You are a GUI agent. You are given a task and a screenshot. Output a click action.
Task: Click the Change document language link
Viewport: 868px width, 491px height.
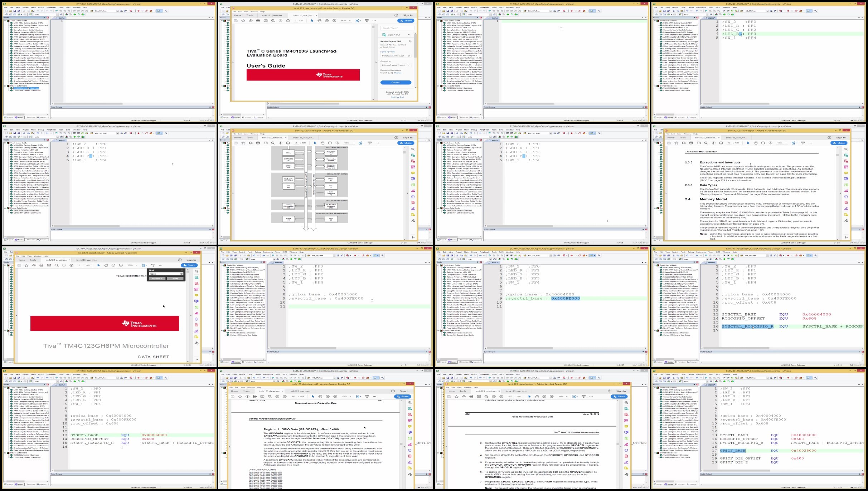click(398, 73)
